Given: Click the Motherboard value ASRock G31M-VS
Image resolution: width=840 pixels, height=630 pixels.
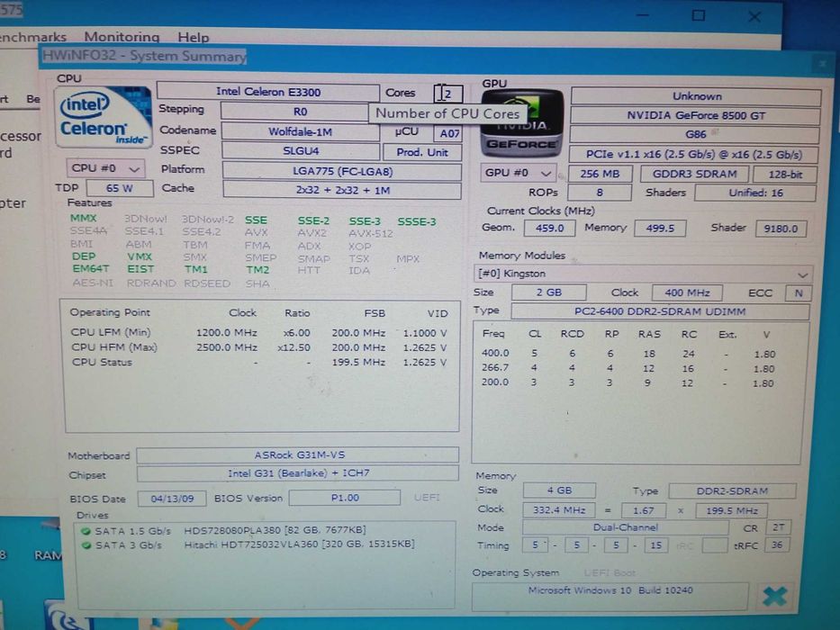Looking at the screenshot, I should coord(298,455).
